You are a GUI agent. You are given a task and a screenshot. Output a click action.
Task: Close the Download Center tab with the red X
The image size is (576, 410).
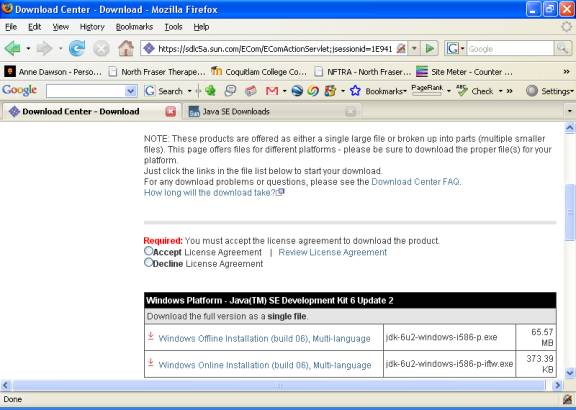(x=170, y=111)
